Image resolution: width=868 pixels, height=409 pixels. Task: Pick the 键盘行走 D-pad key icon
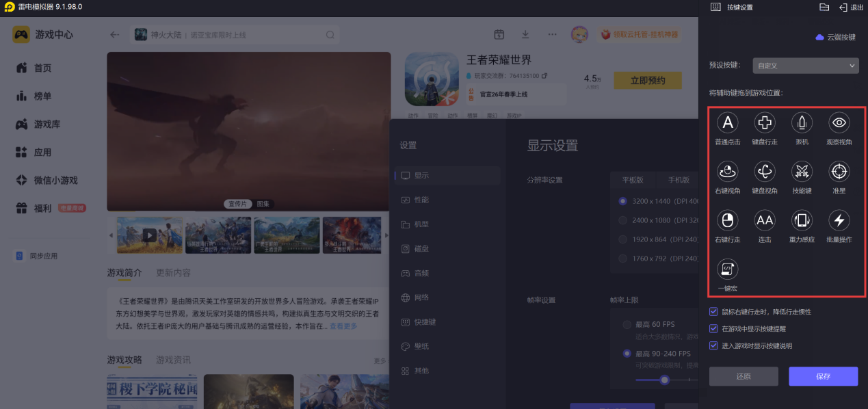764,123
